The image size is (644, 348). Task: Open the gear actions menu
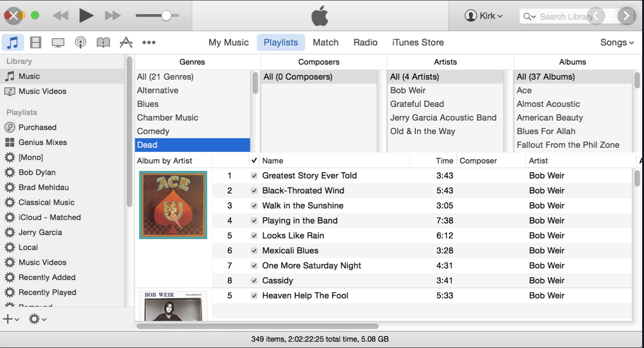coord(38,319)
